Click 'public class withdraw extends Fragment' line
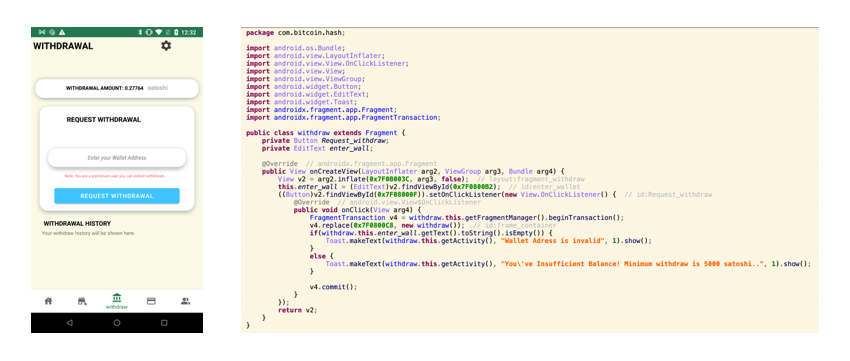850x361 pixels. tap(326, 132)
